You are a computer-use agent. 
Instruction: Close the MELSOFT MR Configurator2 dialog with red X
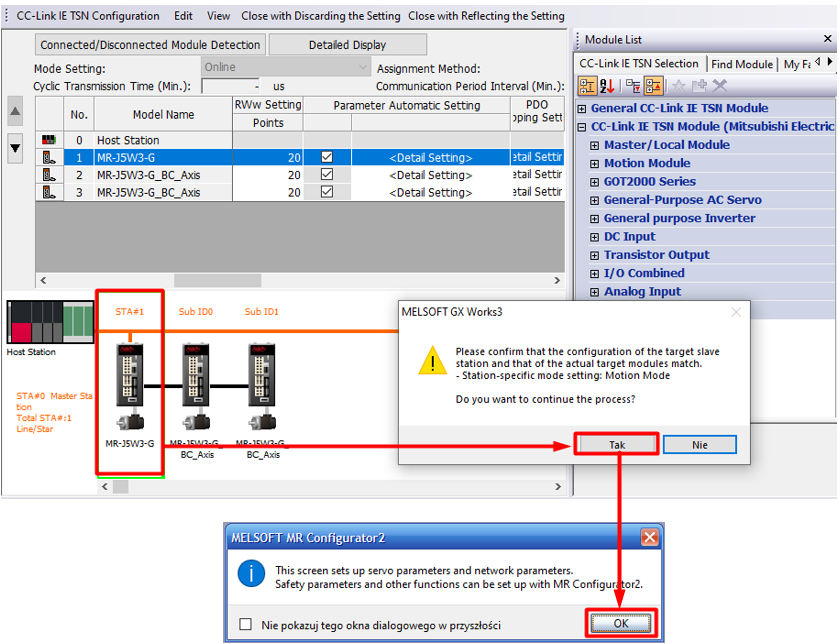650,537
